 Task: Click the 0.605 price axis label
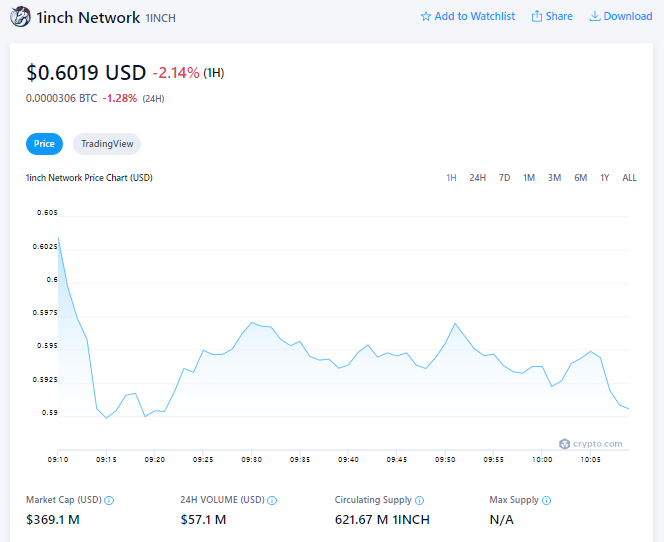click(47, 213)
